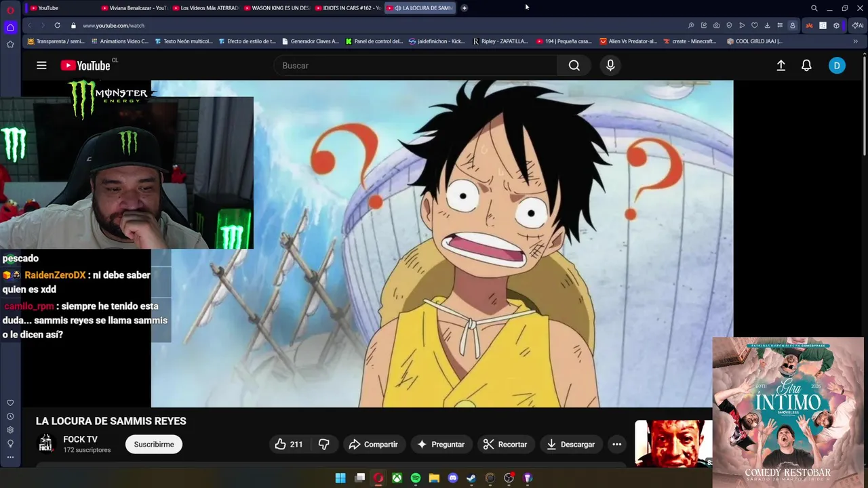The width and height of the screenshot is (868, 488).
Task: Open the FOCK TV channel name
Action: click(80, 439)
